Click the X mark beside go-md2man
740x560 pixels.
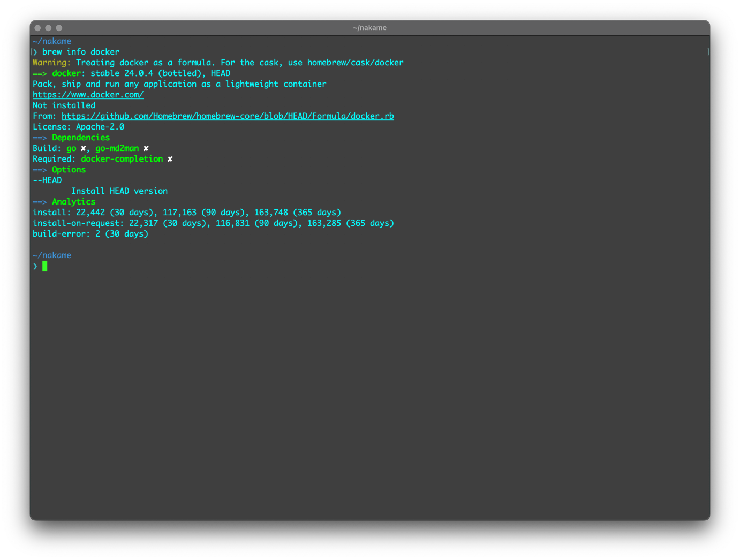[x=145, y=148]
